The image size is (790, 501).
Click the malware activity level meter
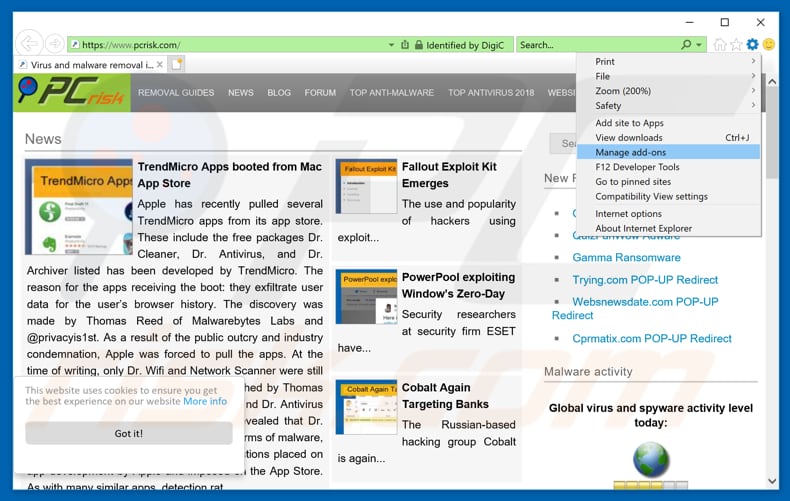(x=650, y=485)
